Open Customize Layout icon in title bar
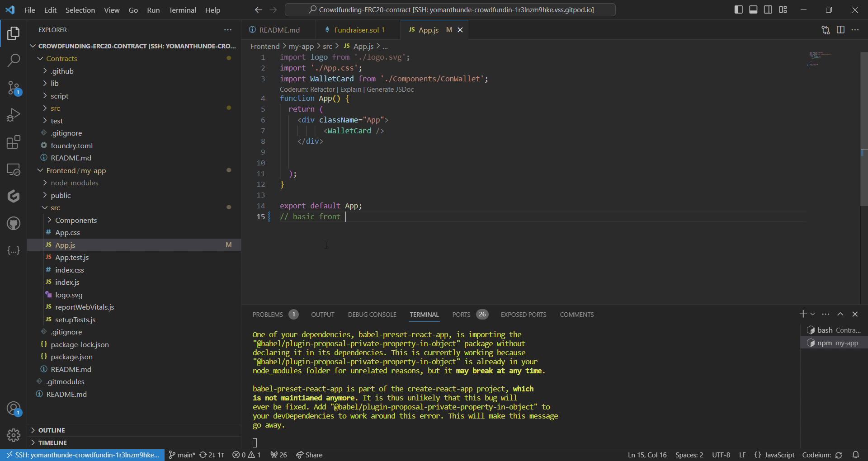The image size is (868, 461). [783, 9]
